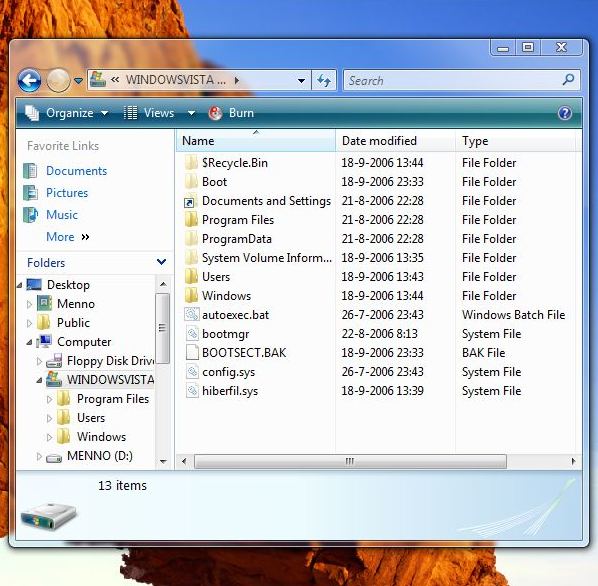
Task: Click the 22-8-2006 8:13 date cell
Action: pyautogui.click(x=379, y=334)
